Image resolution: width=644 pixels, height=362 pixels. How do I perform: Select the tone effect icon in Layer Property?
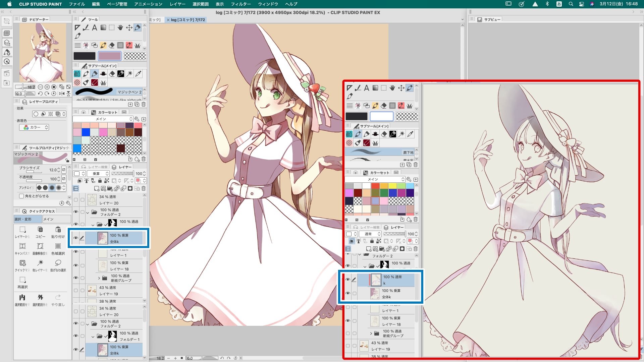(x=51, y=114)
